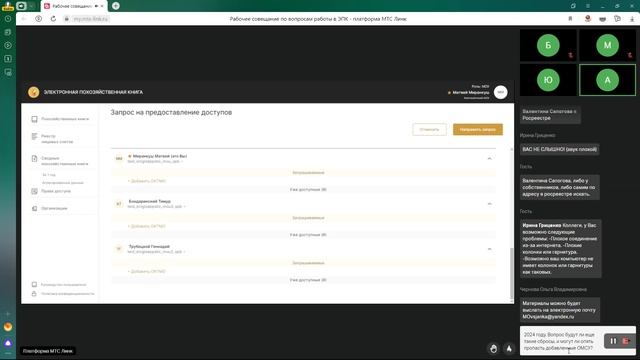Screen dimensions: 640x360
Task: Click the history clock icon in sidebar
Action: click(8, 19)
